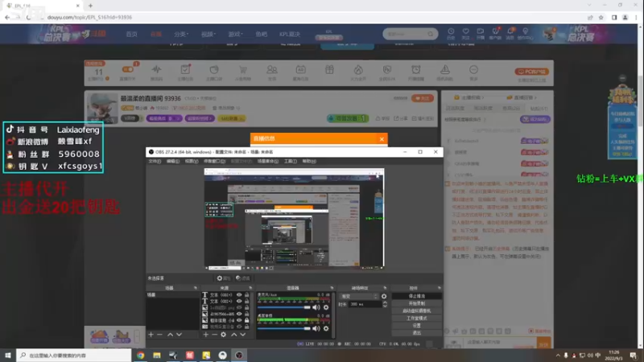Expand the 游戏 dropdown in Douyu navigation
This screenshot has height=362, width=644.
(235, 34)
